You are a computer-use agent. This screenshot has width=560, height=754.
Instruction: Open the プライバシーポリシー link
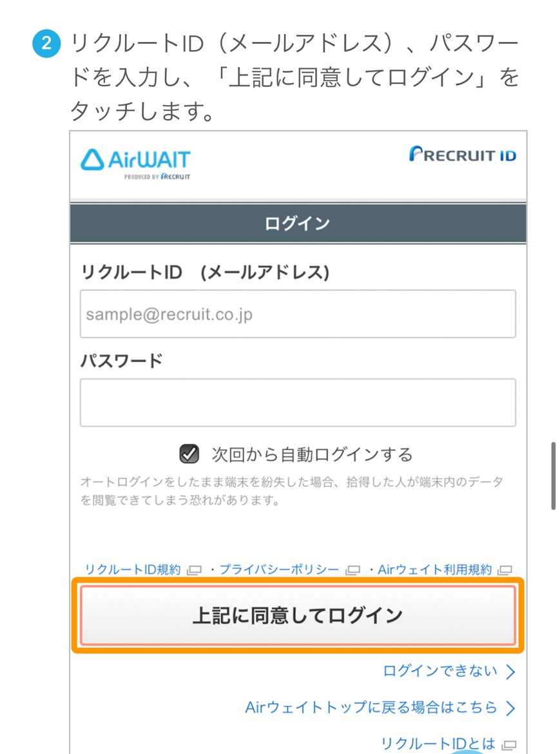(x=278, y=570)
